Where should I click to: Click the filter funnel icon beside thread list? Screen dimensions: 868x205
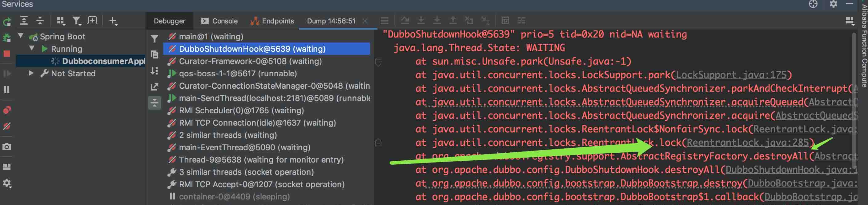(154, 39)
